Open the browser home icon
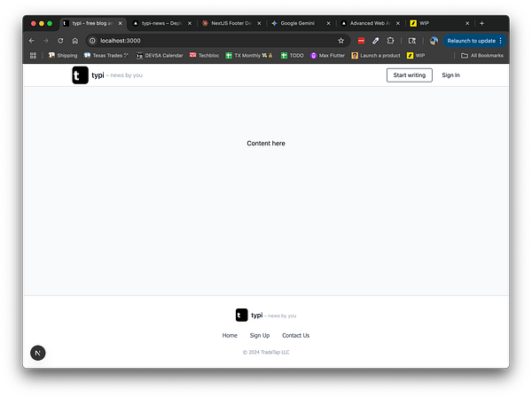The image size is (532, 398). 75,41
